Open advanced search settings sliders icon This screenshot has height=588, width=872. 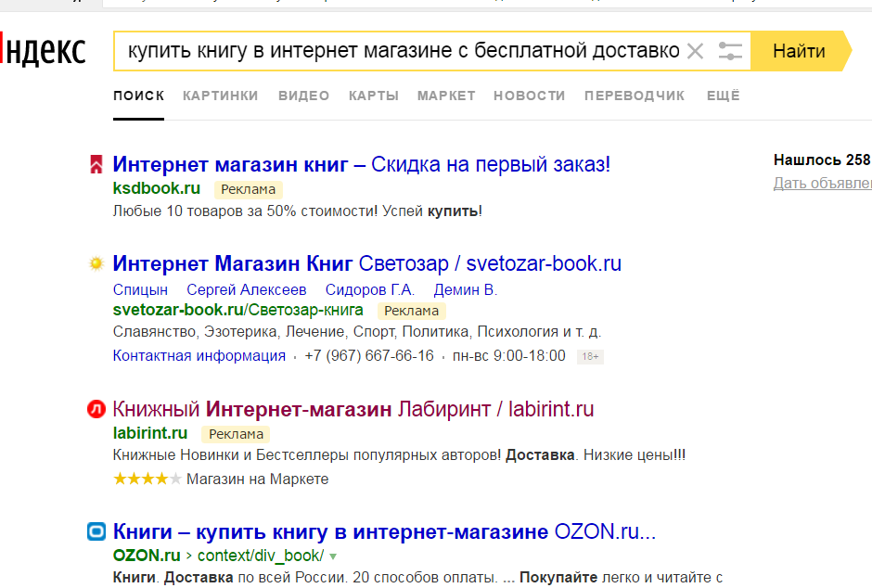[730, 51]
